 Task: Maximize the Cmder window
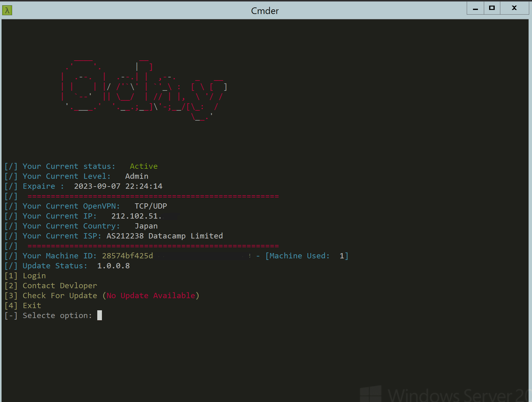(492, 8)
